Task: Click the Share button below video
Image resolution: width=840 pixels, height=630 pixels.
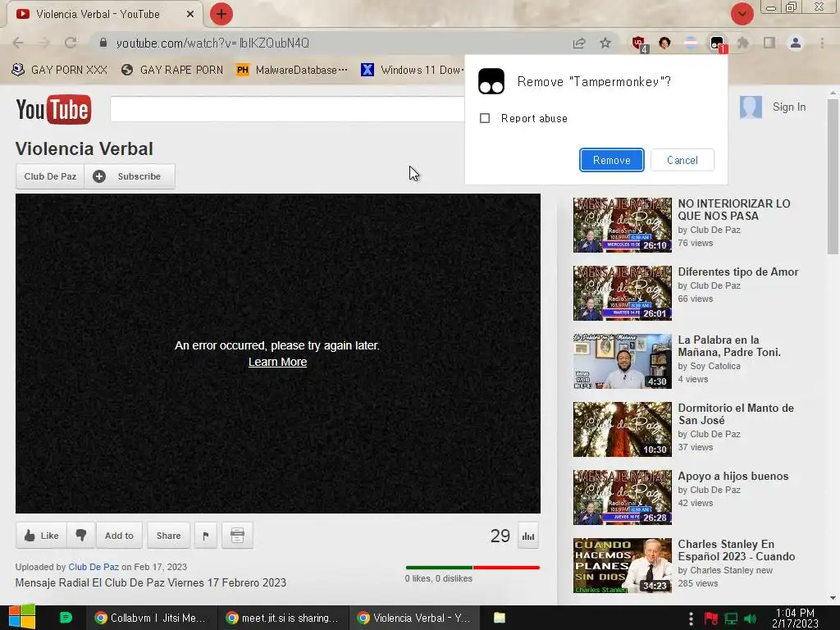Action: (x=168, y=535)
